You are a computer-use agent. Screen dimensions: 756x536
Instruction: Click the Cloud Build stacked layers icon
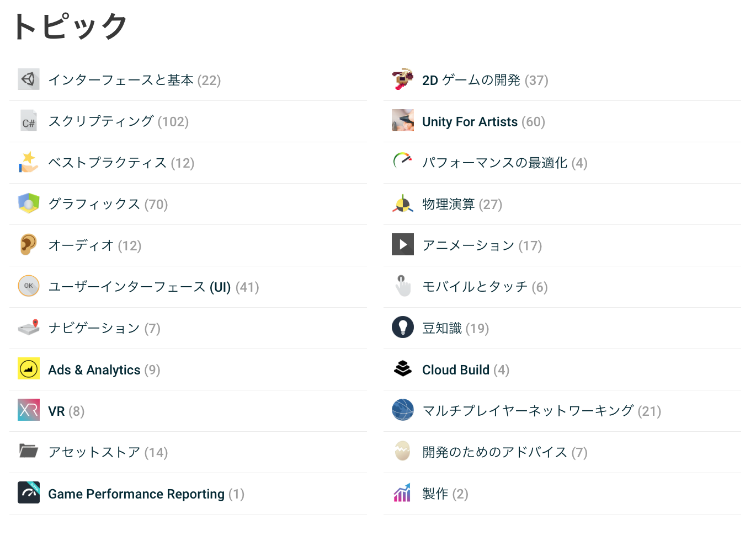coord(403,368)
